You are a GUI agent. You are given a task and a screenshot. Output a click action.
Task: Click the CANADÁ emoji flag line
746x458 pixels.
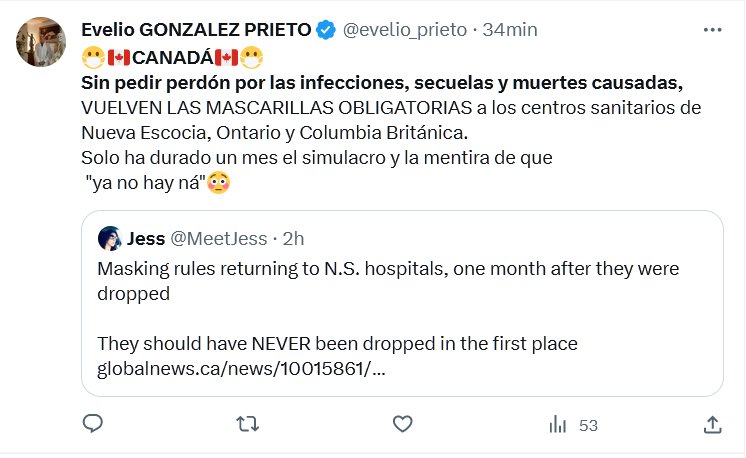170,55
